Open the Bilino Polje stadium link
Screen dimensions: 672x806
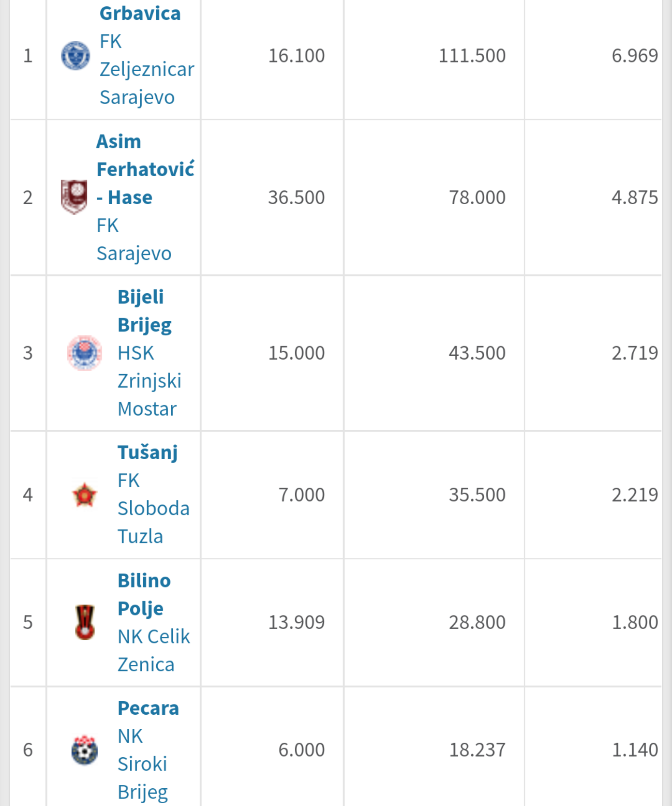(144, 594)
